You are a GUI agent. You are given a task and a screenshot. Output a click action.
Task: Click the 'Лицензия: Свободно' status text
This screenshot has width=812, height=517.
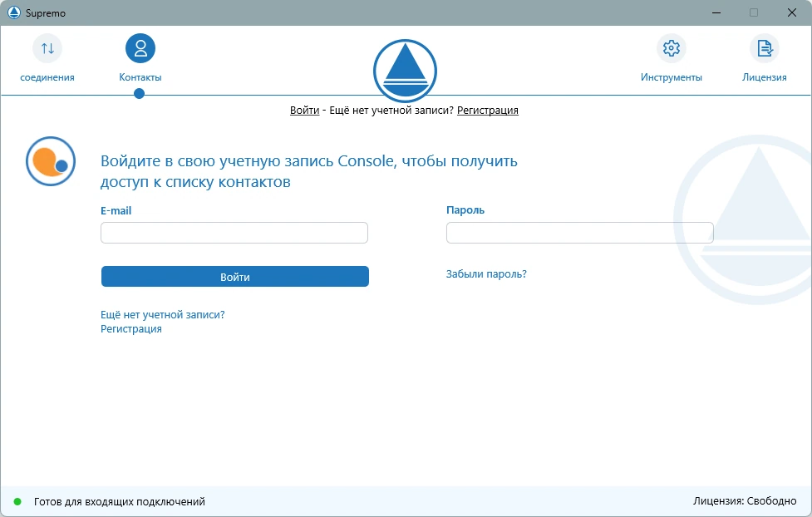click(x=745, y=501)
